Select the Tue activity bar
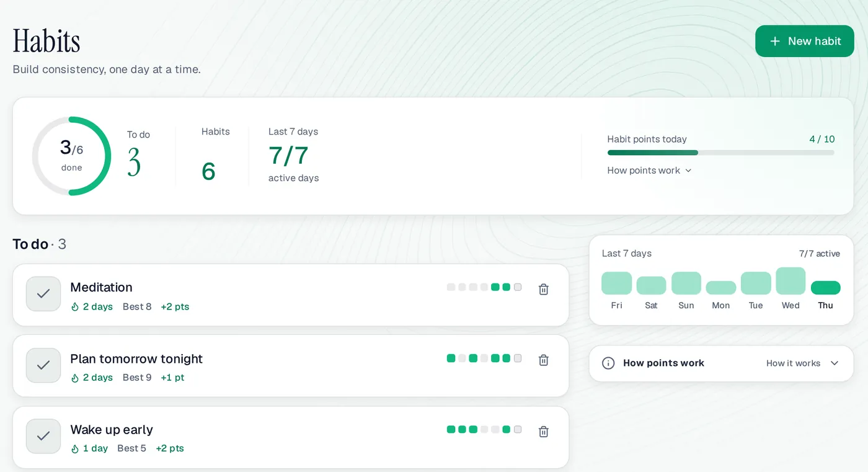 point(756,283)
